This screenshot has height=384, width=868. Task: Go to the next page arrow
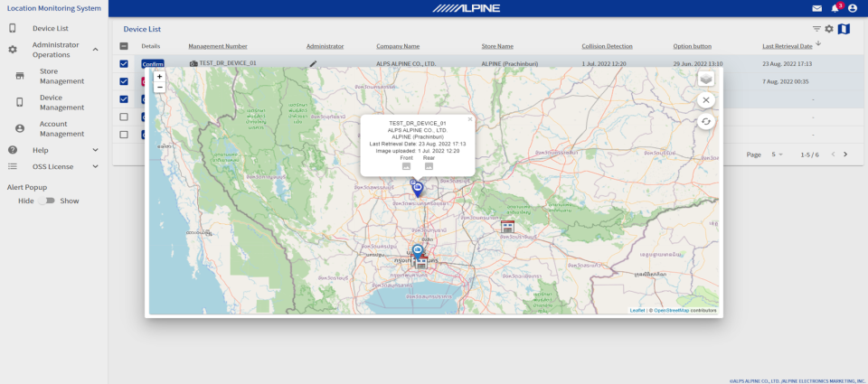coord(845,155)
